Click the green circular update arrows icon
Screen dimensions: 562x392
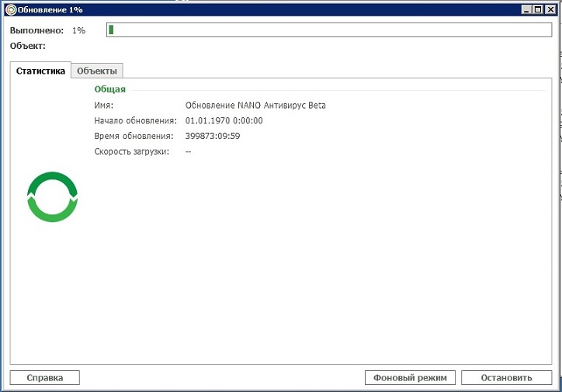tap(53, 196)
